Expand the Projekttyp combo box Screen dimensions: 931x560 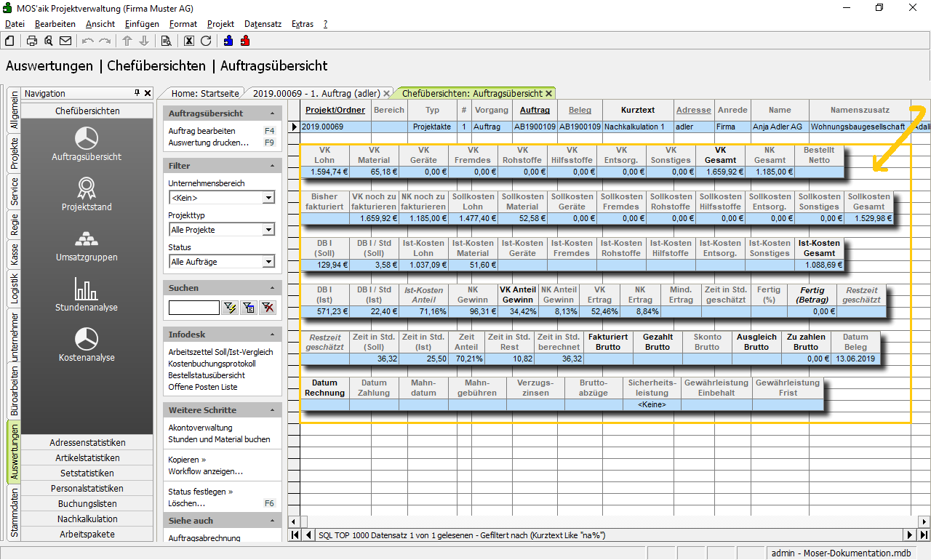pyautogui.click(x=268, y=230)
